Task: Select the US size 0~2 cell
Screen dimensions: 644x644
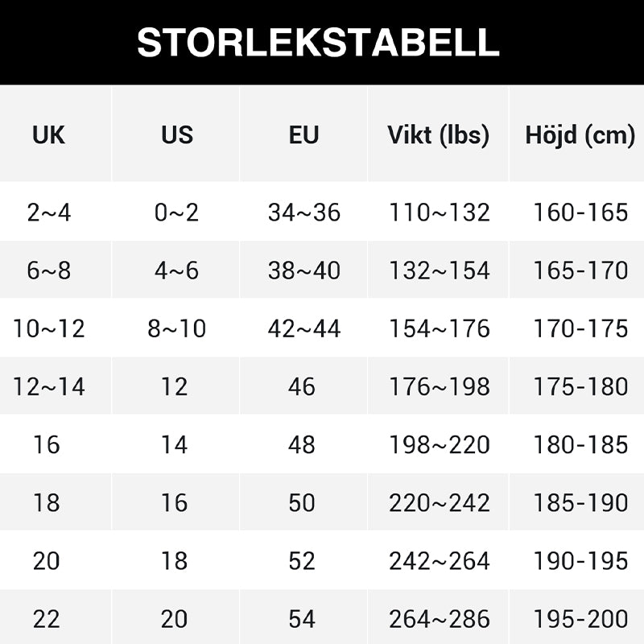Action: pyautogui.click(x=176, y=213)
